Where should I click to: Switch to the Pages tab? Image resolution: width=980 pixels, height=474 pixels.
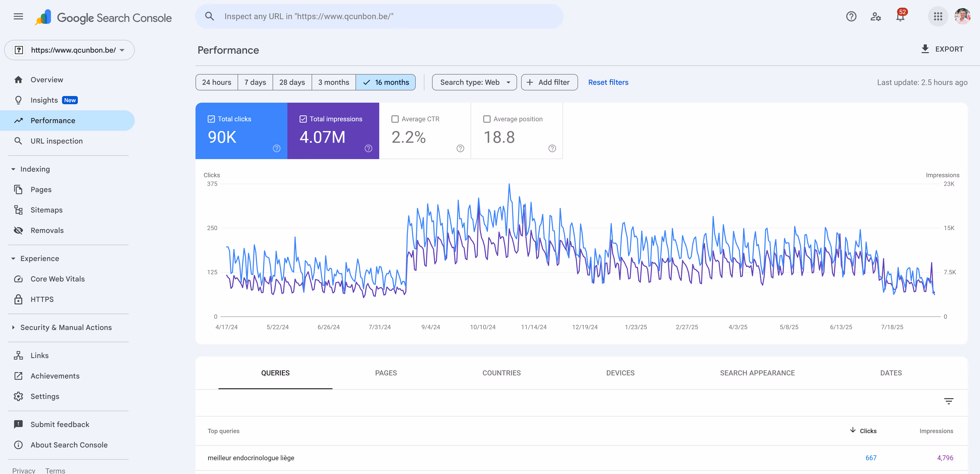pyautogui.click(x=386, y=373)
